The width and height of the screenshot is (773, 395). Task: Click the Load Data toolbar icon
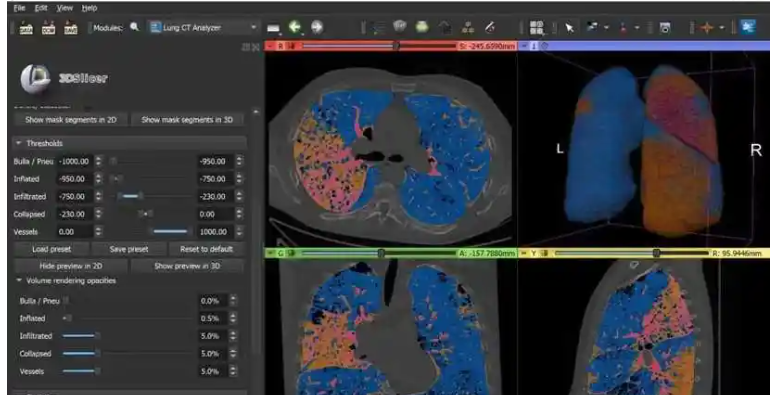[x=26, y=28]
